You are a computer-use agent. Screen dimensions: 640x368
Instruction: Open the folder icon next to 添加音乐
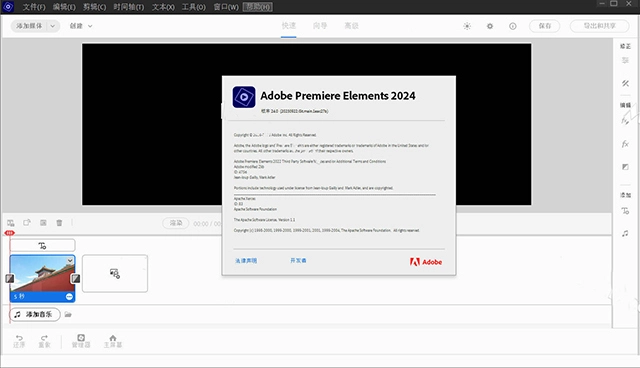[x=68, y=315]
